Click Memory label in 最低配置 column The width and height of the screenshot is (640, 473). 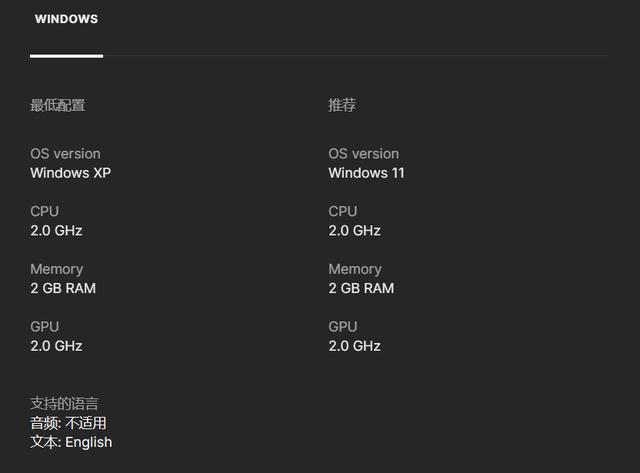click(56, 269)
